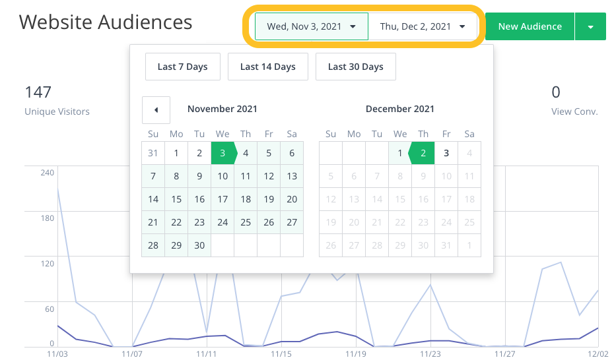Pick November 4 in the calendar
The height and width of the screenshot is (364, 616).
pos(246,153)
